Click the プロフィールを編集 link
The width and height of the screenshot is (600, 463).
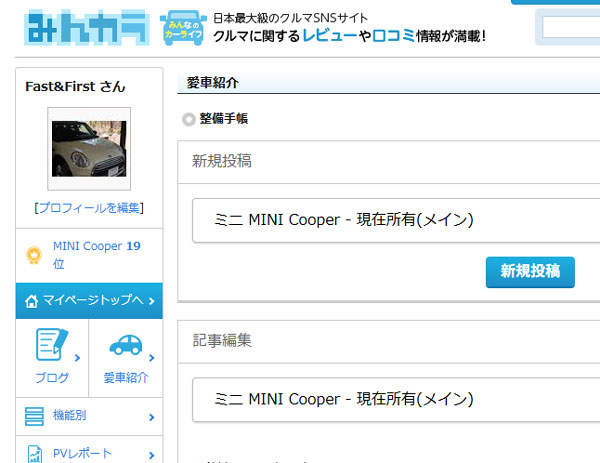point(89,208)
